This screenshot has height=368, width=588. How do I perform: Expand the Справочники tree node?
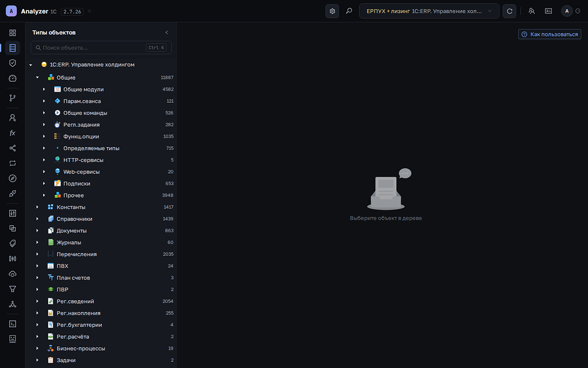(37, 219)
